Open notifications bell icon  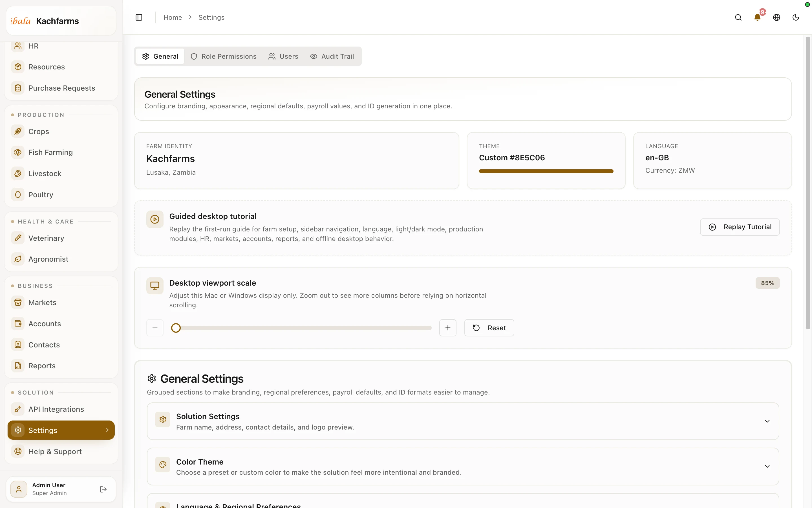pyautogui.click(x=757, y=17)
